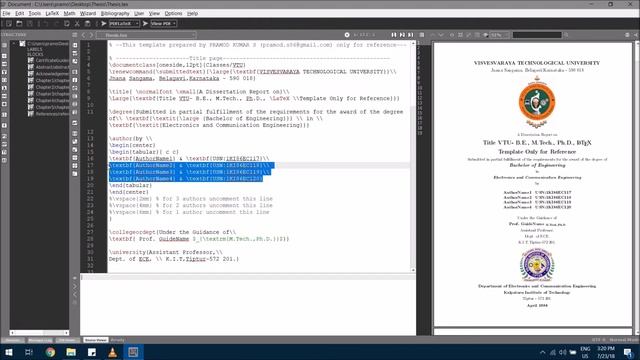Open the Chapter4 file in Structure
640x360 pixels.
point(48,100)
